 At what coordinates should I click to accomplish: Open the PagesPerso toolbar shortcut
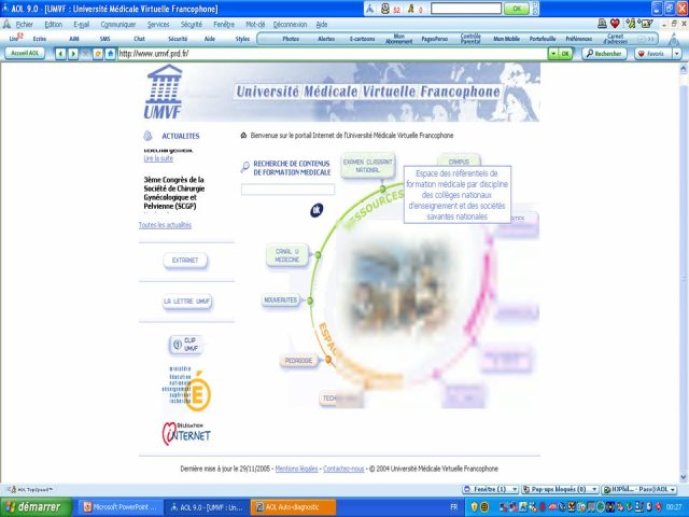tap(435, 39)
